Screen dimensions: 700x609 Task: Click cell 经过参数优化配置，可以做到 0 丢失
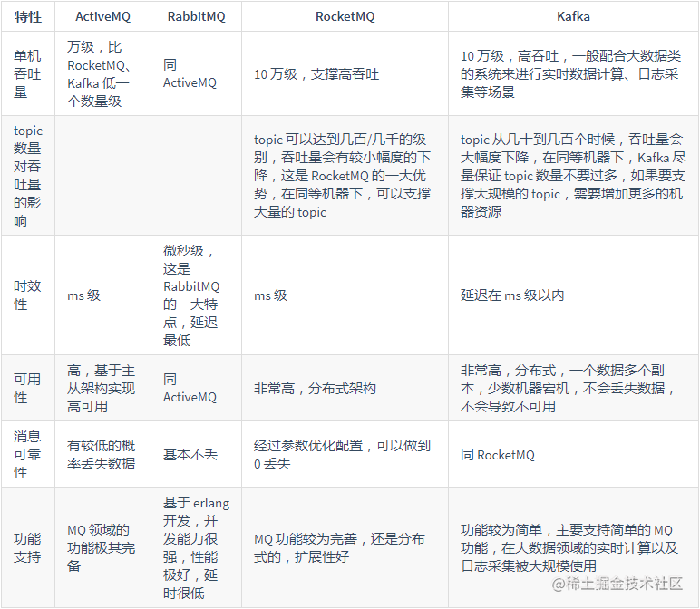[x=345, y=454]
